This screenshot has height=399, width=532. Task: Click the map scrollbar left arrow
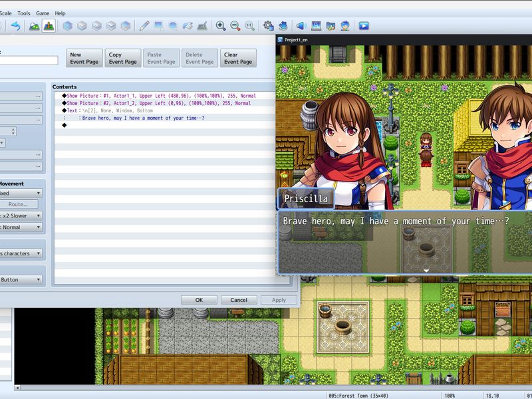click(17, 388)
